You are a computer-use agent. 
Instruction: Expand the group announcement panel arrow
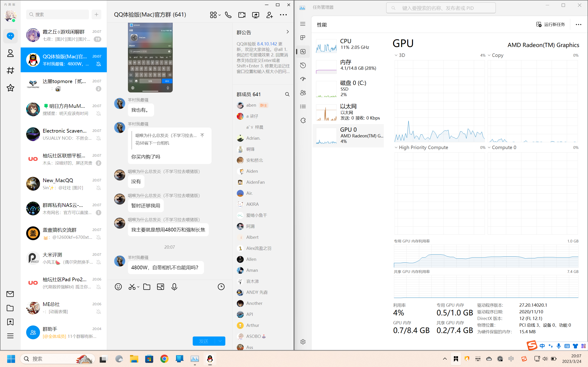(287, 32)
